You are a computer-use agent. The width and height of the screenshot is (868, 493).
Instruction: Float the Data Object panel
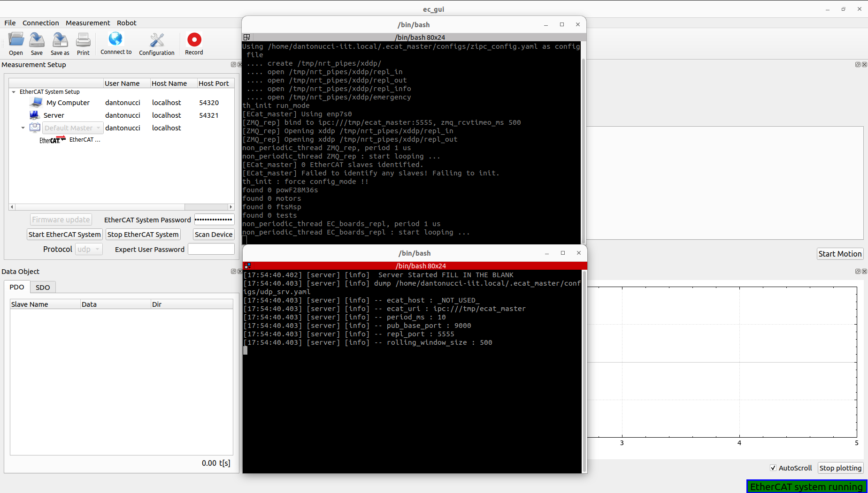click(233, 272)
